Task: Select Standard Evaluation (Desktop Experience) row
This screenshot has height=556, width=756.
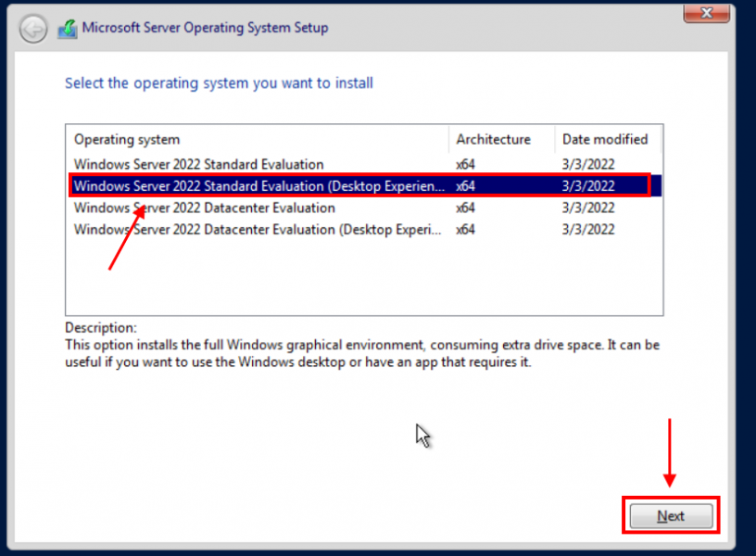Action: (x=364, y=186)
